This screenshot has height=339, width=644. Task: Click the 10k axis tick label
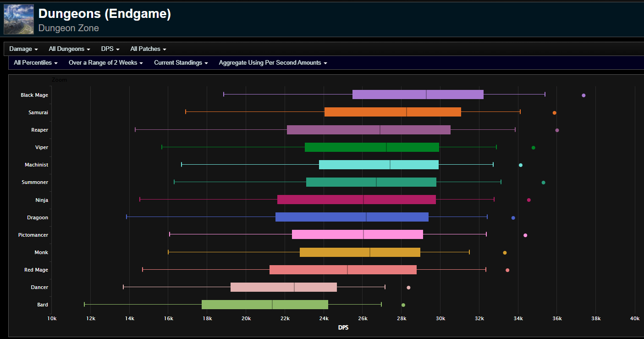tap(52, 318)
